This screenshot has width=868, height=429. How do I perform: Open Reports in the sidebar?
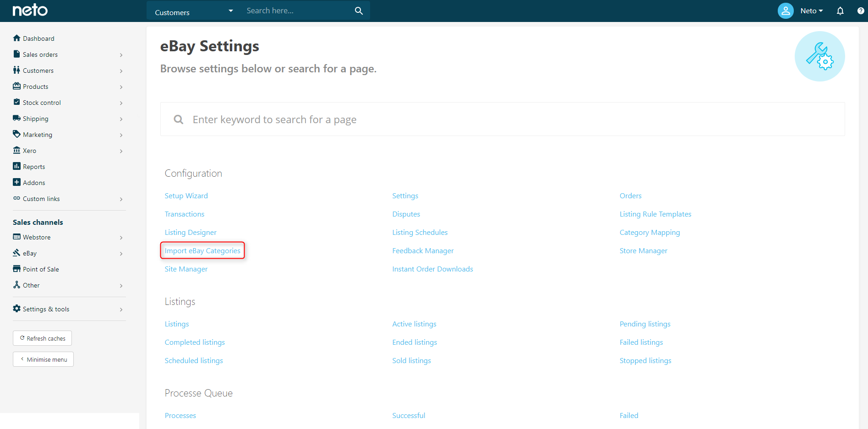[x=34, y=167]
